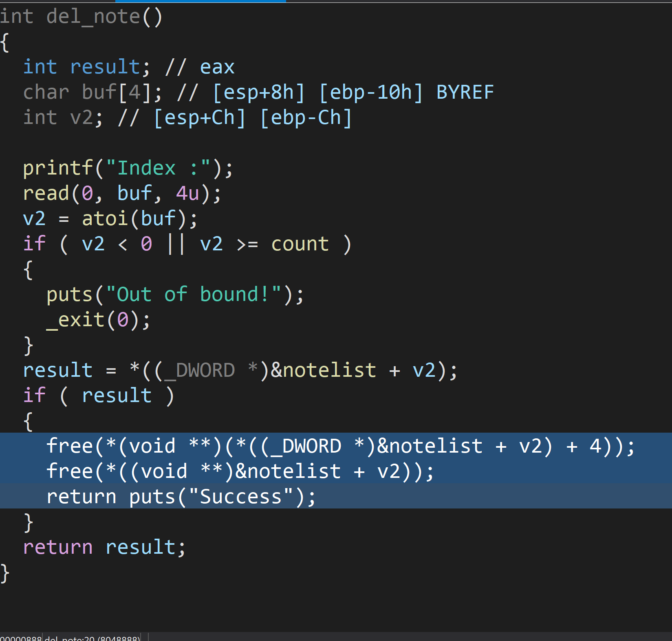The height and width of the screenshot is (641, 672).
Task: Click the del_note function name
Action: 93,17
